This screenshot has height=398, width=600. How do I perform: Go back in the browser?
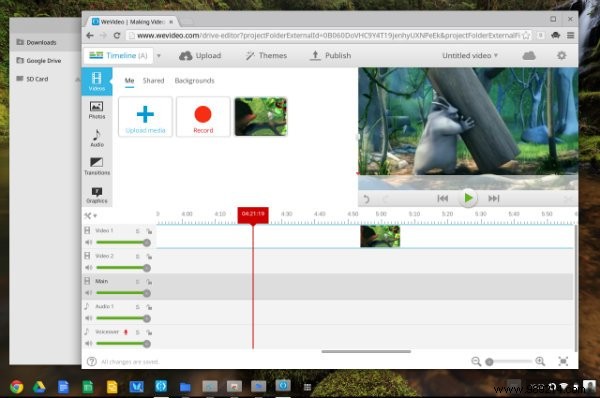90,36
